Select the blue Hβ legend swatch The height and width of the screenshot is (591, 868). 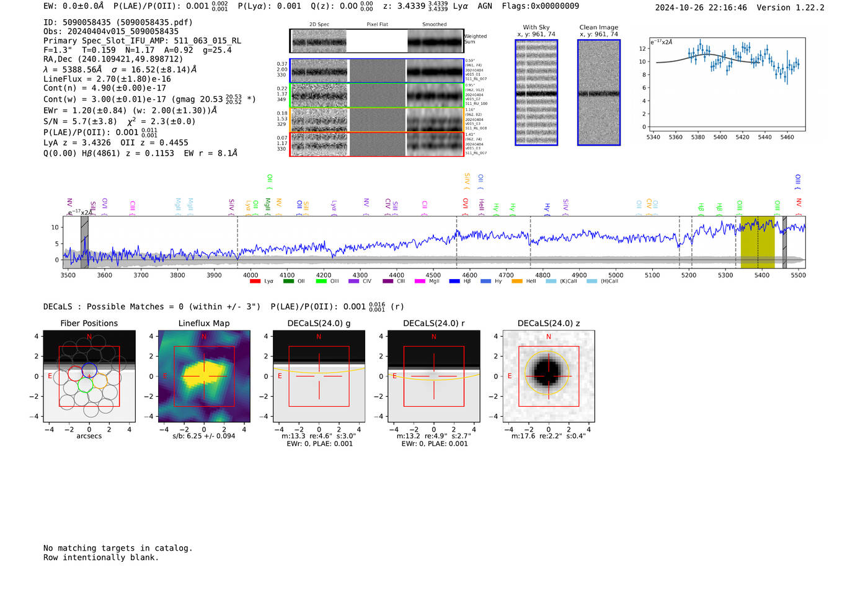tap(454, 281)
